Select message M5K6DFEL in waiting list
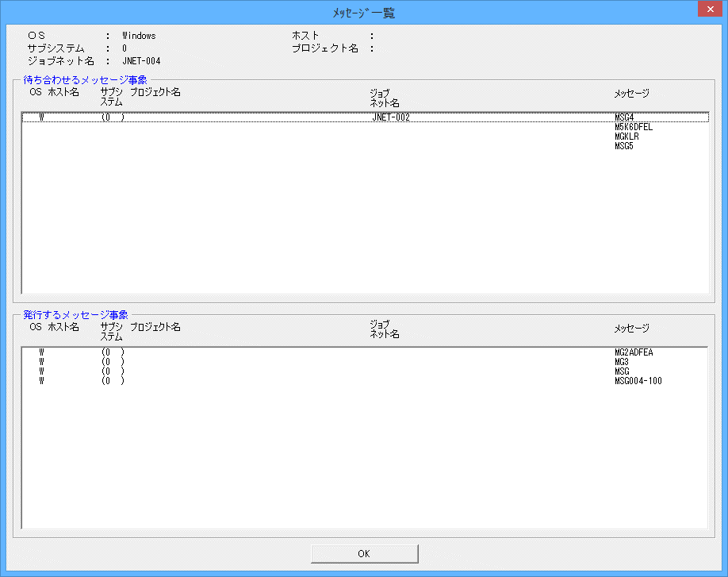This screenshot has width=728, height=577. pos(634,127)
